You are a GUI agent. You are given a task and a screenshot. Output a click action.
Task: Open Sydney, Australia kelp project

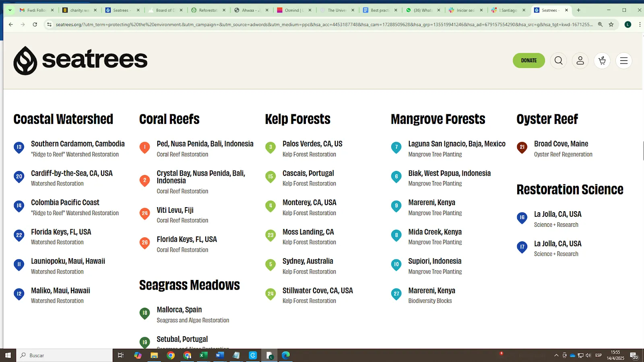[308, 261]
